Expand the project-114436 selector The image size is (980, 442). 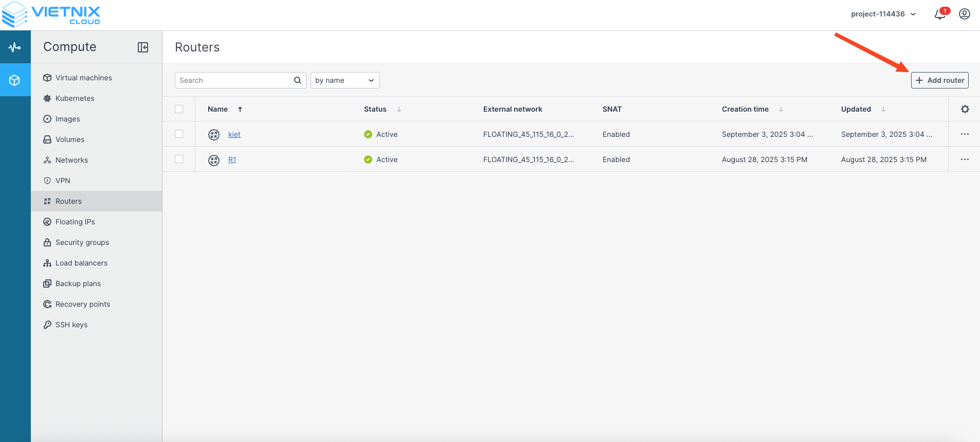coord(883,14)
